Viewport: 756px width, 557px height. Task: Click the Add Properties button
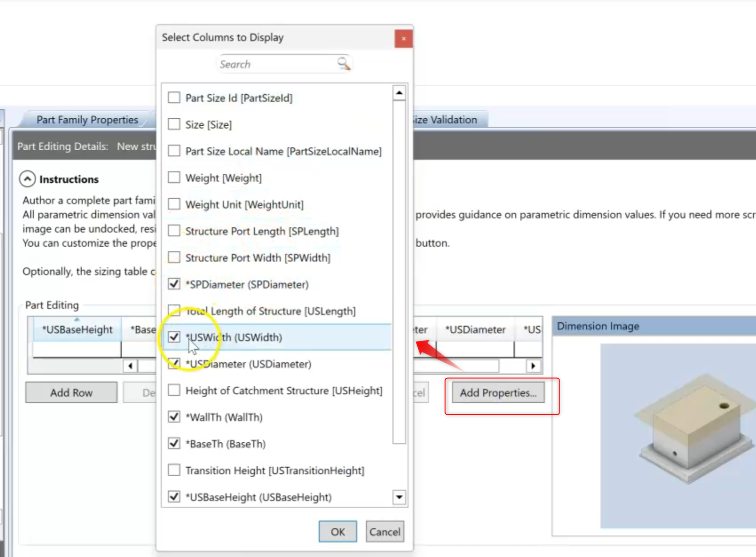pyautogui.click(x=498, y=393)
